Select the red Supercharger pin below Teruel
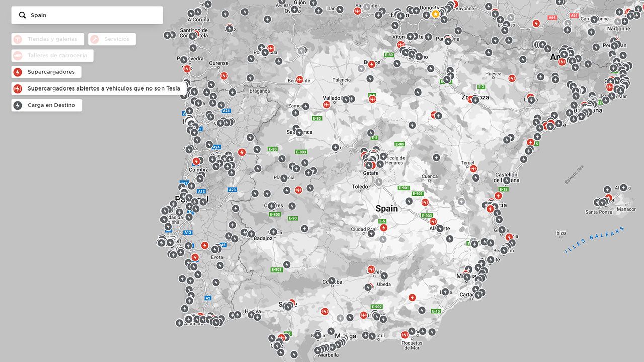The height and width of the screenshot is (362, 644). click(473, 169)
